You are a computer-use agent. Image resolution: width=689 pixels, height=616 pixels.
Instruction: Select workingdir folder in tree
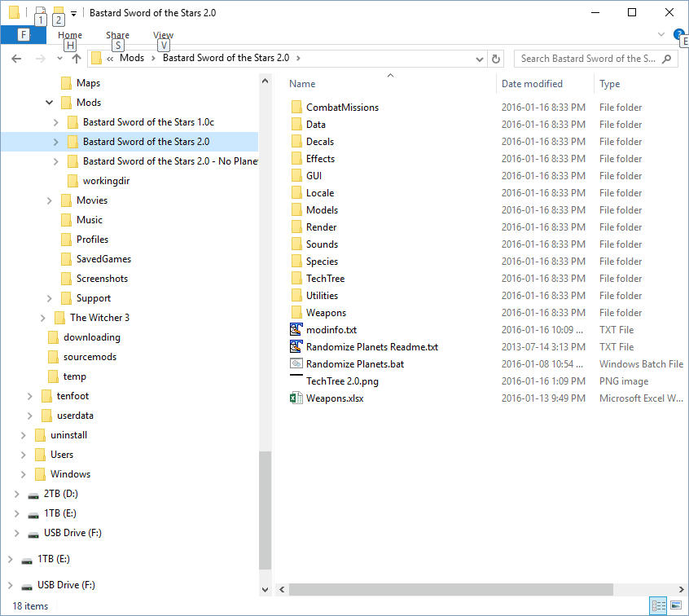click(106, 181)
